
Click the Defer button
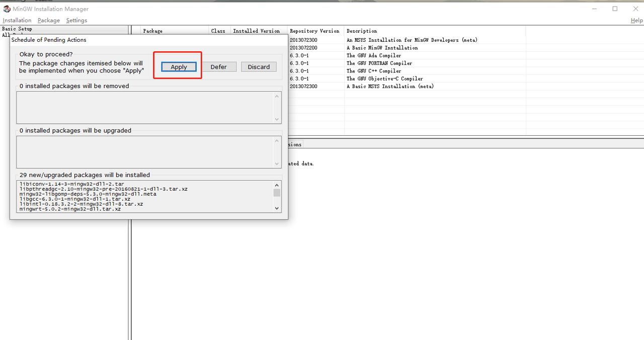pyautogui.click(x=218, y=67)
